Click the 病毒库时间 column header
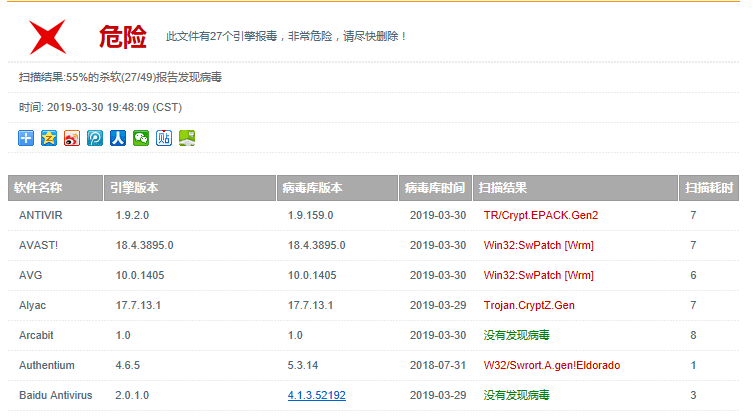This screenshot has width=753, height=417. click(435, 188)
